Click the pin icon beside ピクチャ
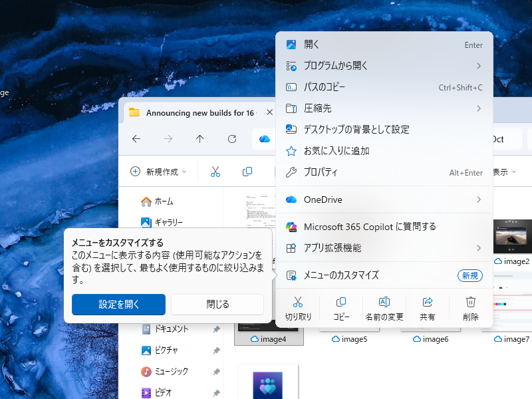The width and height of the screenshot is (532, 399). pos(217,350)
